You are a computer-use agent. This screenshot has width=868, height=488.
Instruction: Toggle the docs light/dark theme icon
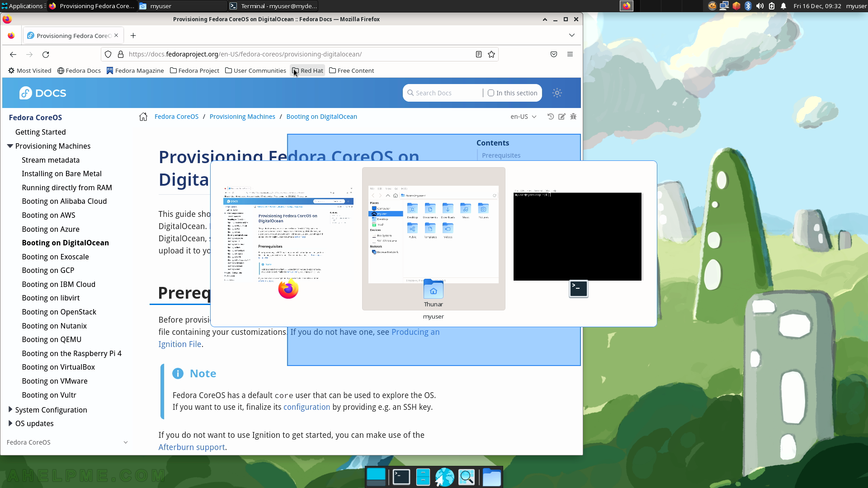pos(557,93)
